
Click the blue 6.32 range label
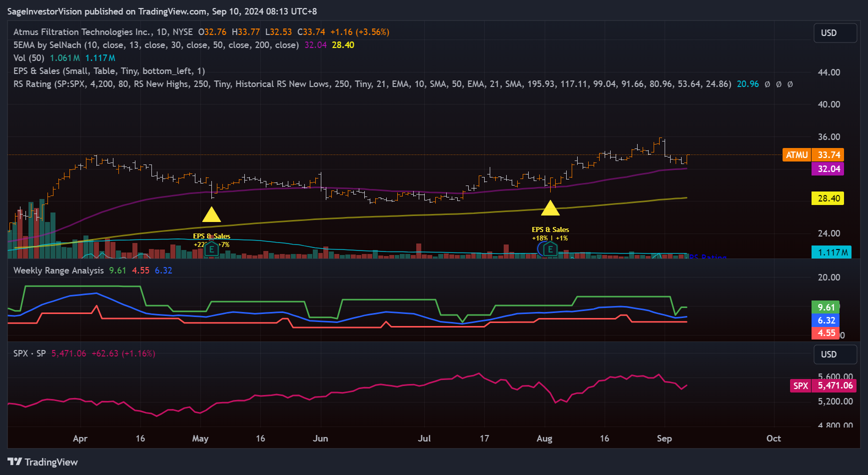tap(826, 320)
